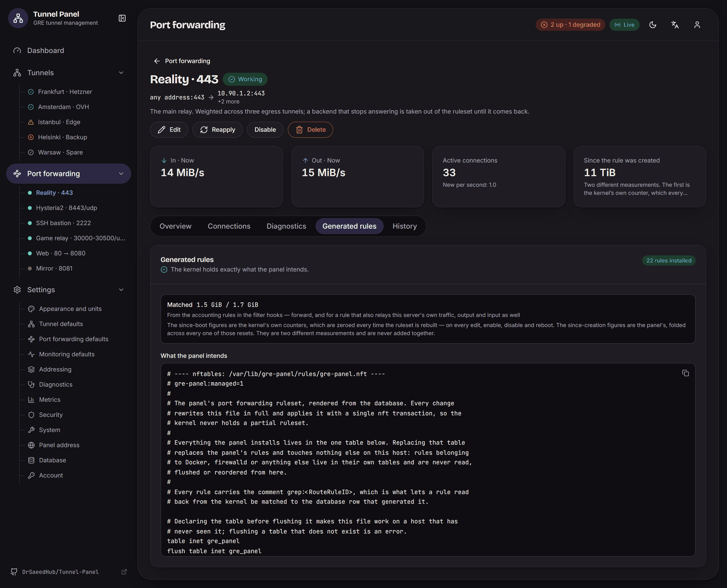The width and height of the screenshot is (727, 588).
Task: Click the Helsinki · Backup error icon
Action: pos(31,137)
